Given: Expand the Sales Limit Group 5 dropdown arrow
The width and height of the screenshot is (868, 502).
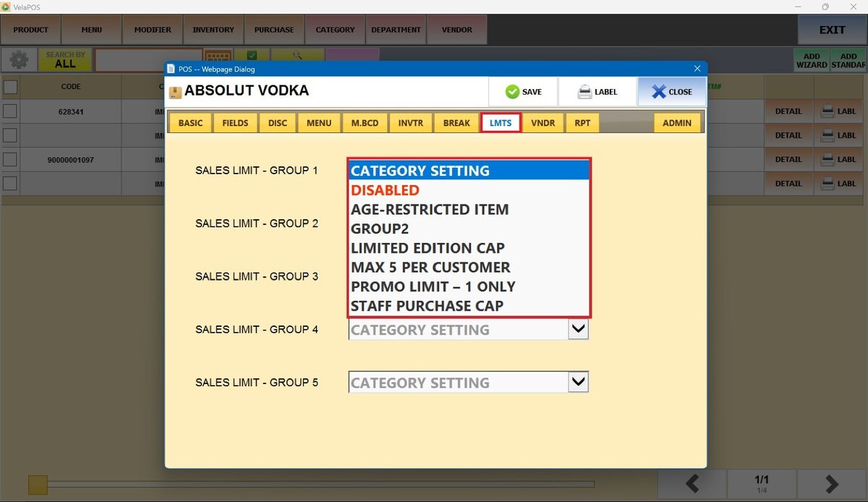Looking at the screenshot, I should pos(578,382).
